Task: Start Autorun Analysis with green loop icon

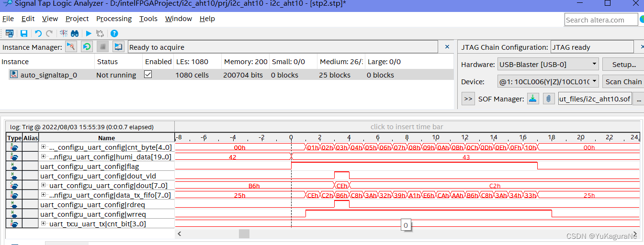Action: [87, 47]
